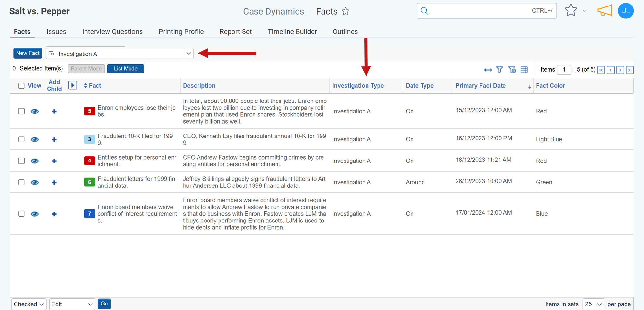Screen dimensions: 644x310
Task: Switch to the Issues tab
Action: [56, 32]
